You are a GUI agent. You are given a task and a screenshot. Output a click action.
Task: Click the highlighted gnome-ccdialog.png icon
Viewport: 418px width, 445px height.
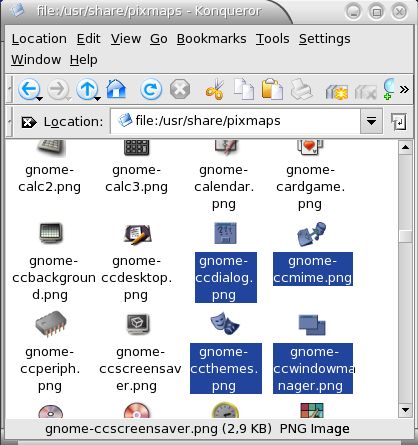pos(225,233)
